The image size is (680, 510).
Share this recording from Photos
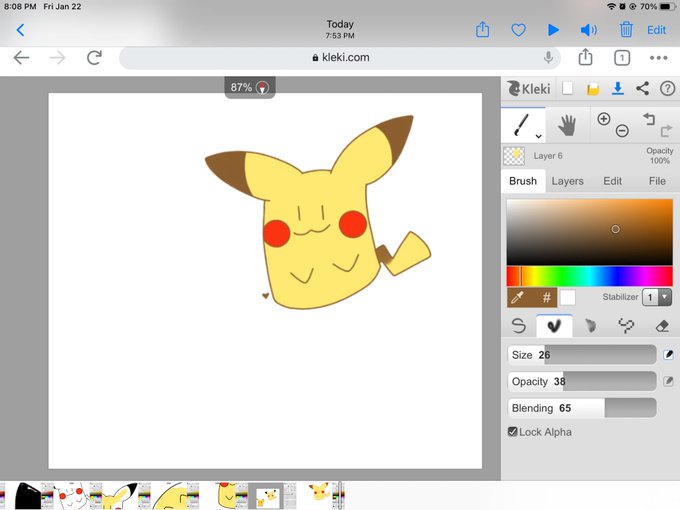pyautogui.click(x=482, y=29)
